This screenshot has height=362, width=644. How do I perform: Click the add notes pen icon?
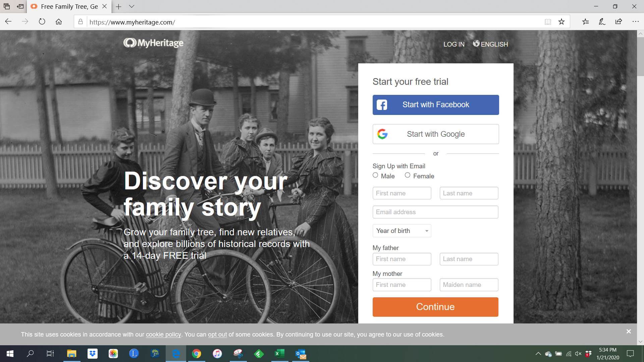coord(602,22)
